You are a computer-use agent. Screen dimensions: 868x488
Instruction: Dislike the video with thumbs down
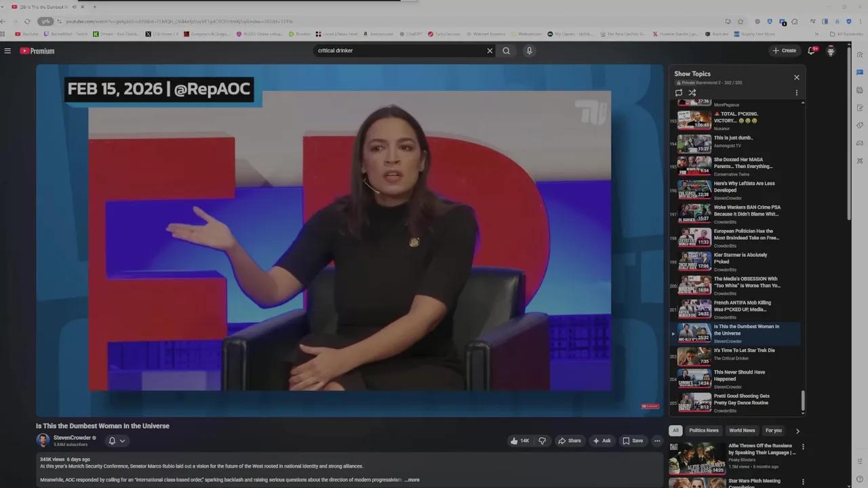(x=542, y=441)
